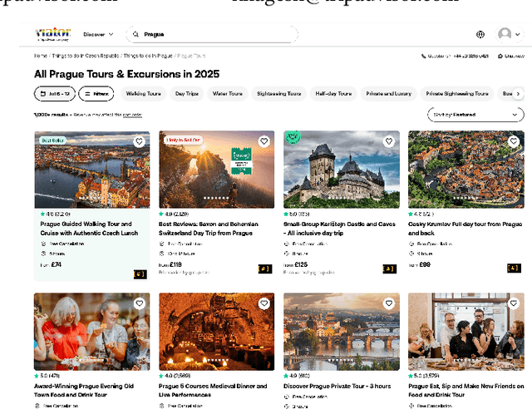
Task: Favorite the Prague Guided Walking Tour with heart
Action: click(x=140, y=141)
